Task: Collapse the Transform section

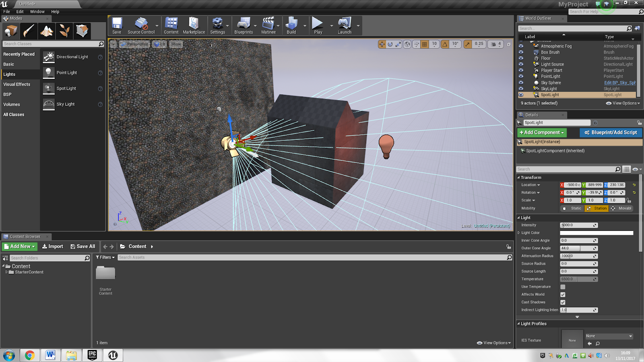Action: (x=519, y=177)
